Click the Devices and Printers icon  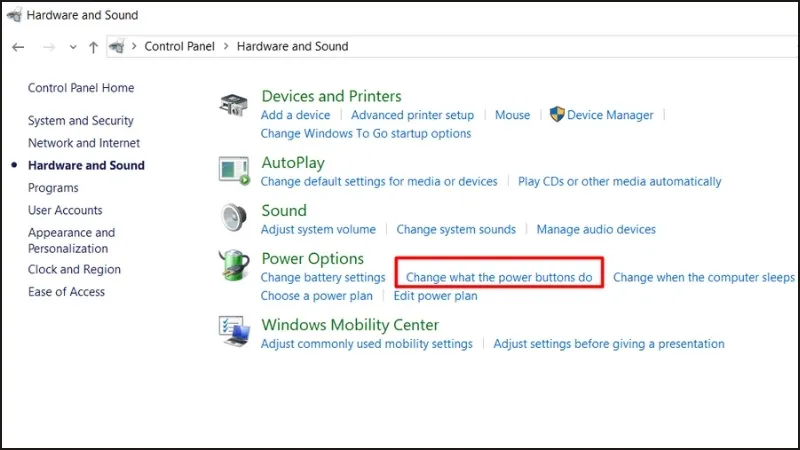[234, 104]
